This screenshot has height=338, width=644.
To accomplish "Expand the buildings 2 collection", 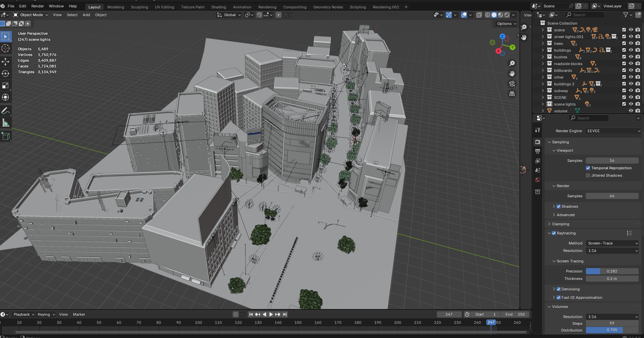I will (x=543, y=84).
